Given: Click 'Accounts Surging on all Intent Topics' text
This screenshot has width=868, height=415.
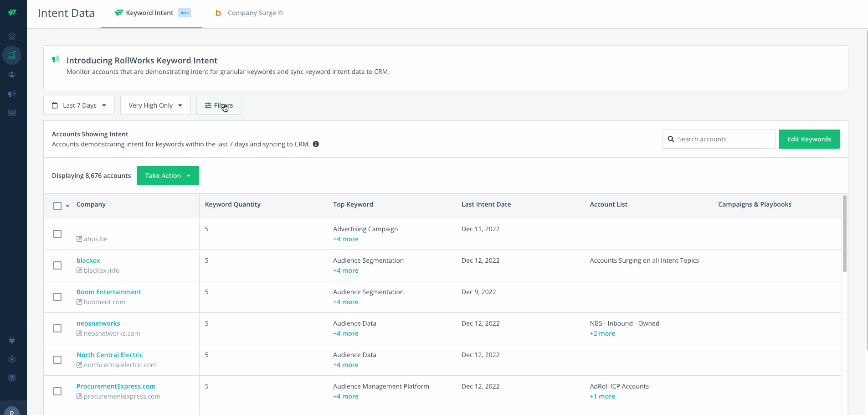Looking at the screenshot, I should click(644, 260).
